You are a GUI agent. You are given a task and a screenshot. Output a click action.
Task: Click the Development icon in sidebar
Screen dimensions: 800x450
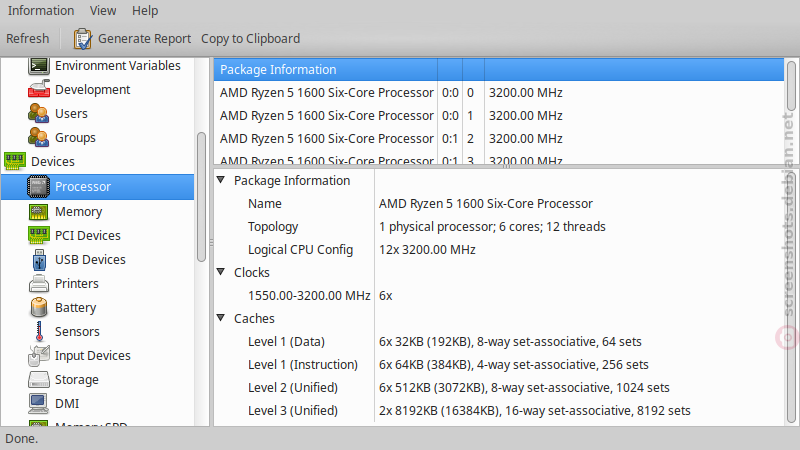(x=39, y=89)
